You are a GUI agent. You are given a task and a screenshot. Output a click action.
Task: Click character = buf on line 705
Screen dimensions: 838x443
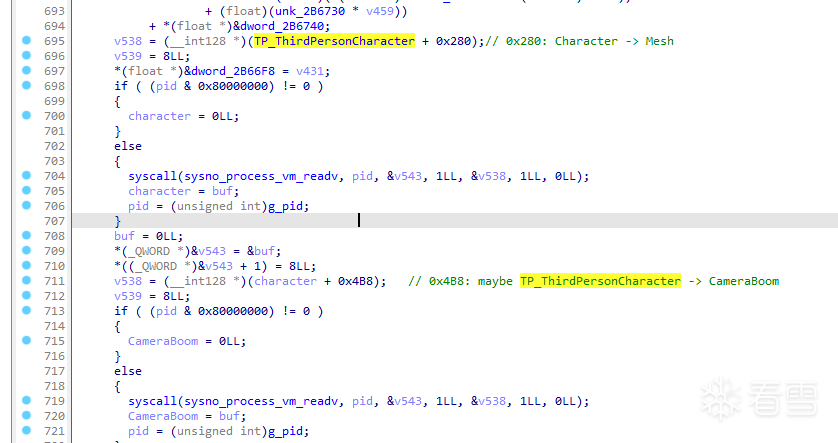pos(184,191)
